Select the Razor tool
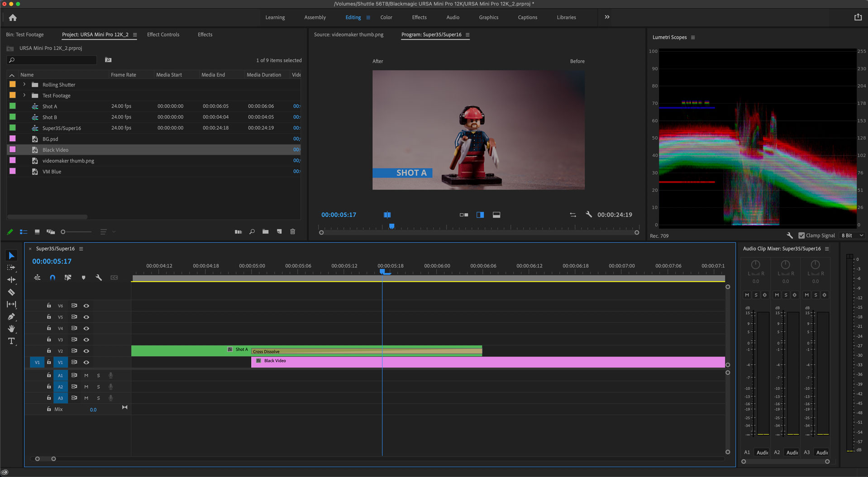The height and width of the screenshot is (477, 868). (x=11, y=292)
